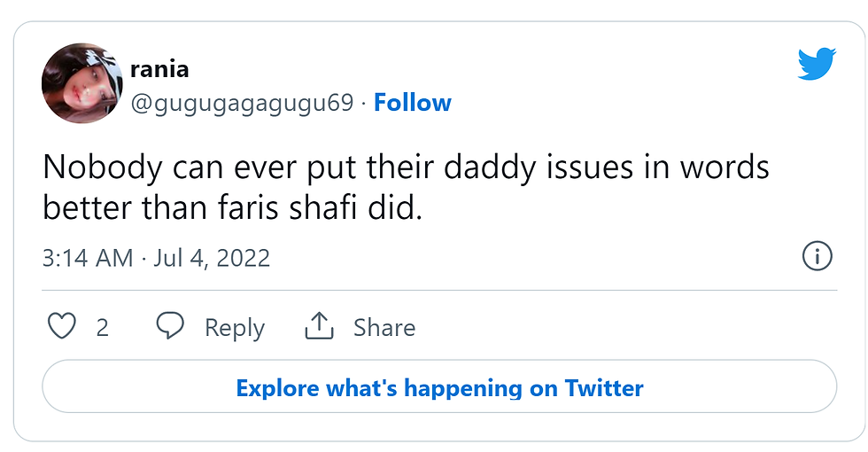Click Explore what's happening on Twitter

(x=439, y=386)
